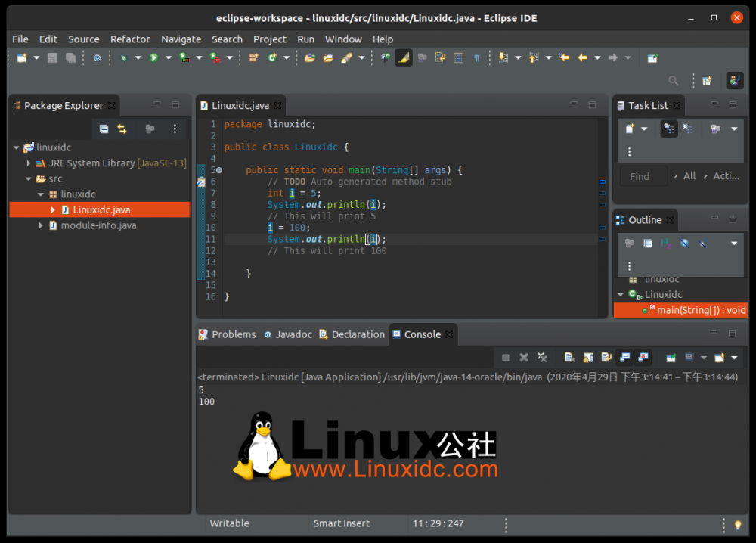
Task: Click the Pin Console icon
Action: coord(671,357)
